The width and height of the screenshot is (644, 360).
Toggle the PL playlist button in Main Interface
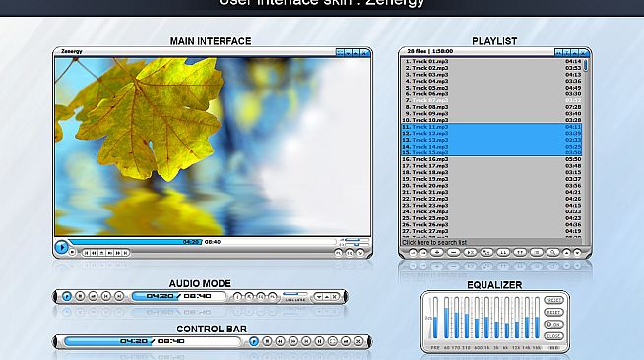(x=339, y=253)
